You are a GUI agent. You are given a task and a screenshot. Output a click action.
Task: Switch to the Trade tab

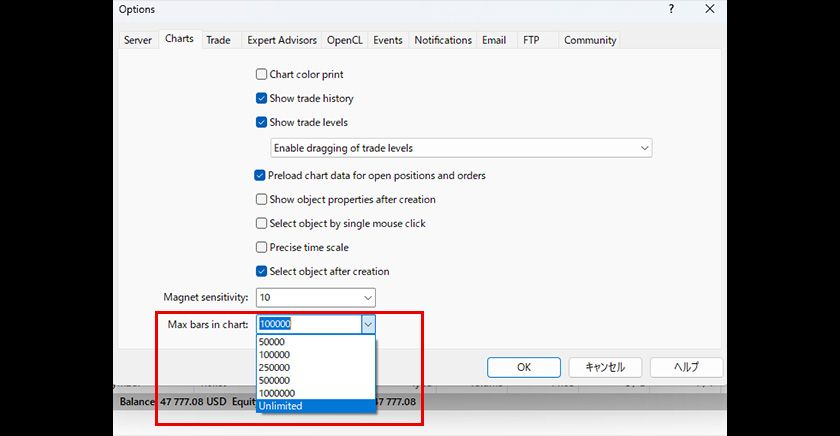pos(218,40)
